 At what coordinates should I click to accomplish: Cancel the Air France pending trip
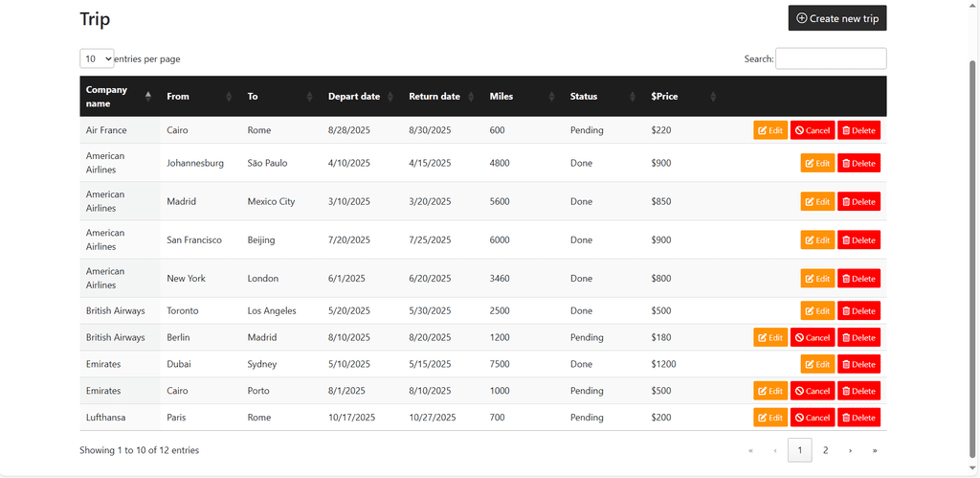point(812,130)
